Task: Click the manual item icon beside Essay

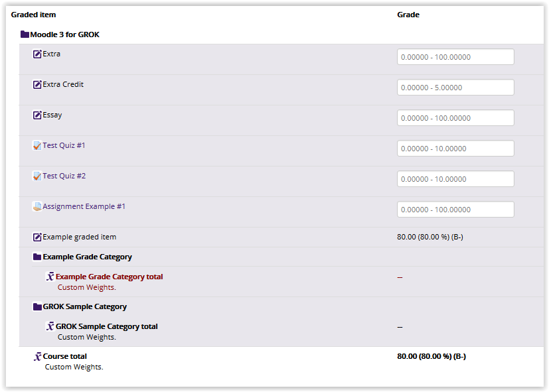Action: click(x=37, y=115)
